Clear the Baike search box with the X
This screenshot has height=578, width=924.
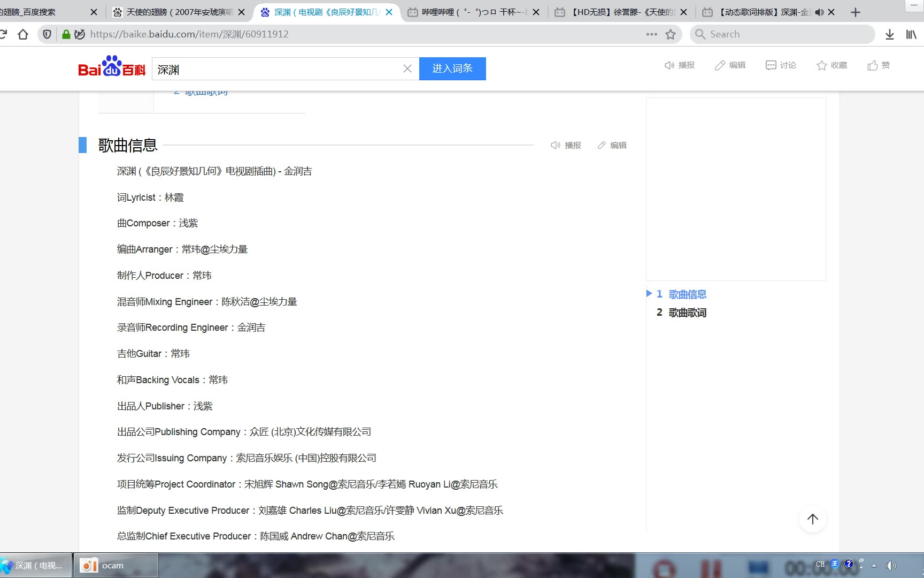(x=407, y=69)
